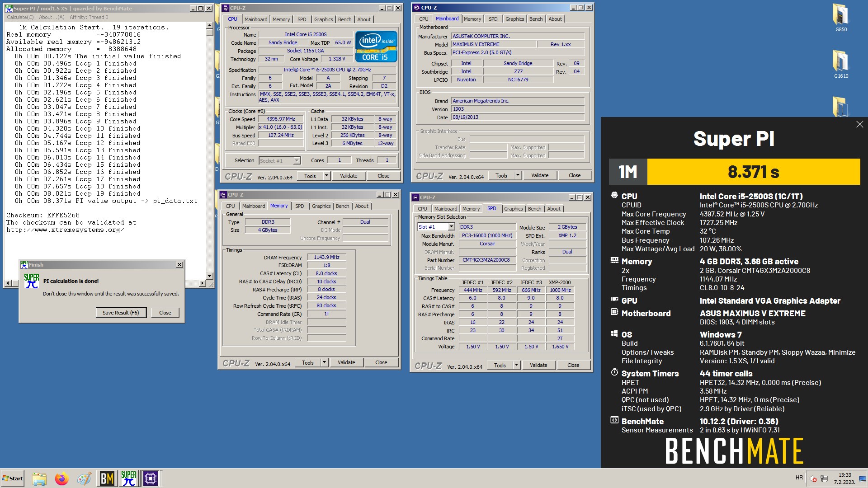Click Validate in the CPU tab window
868x488 pixels.
click(x=349, y=176)
